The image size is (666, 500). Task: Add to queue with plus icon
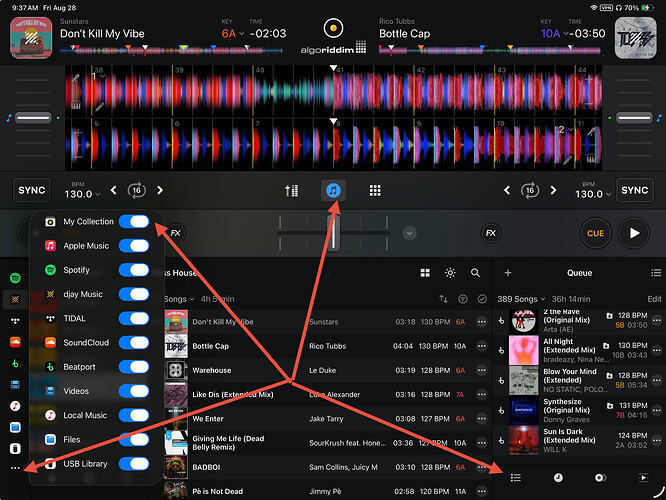click(x=508, y=273)
